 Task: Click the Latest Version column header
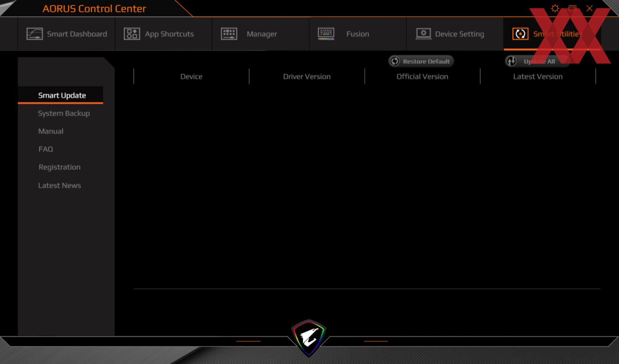point(538,76)
